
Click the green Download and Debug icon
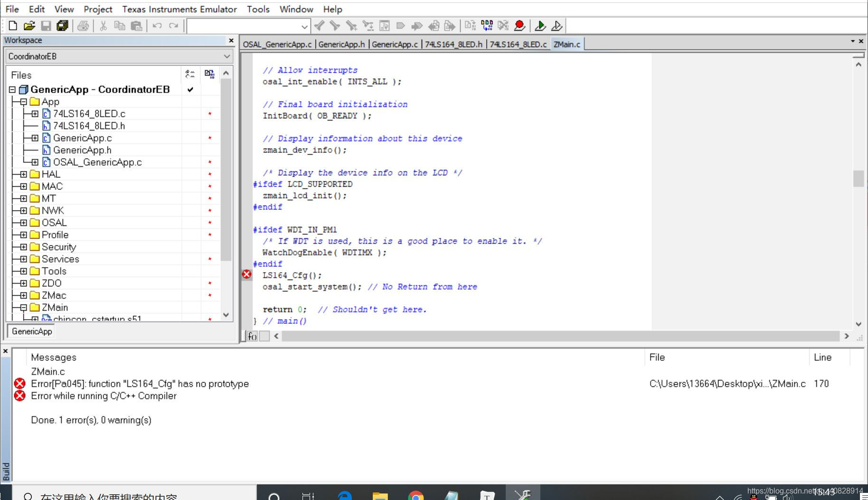(540, 26)
